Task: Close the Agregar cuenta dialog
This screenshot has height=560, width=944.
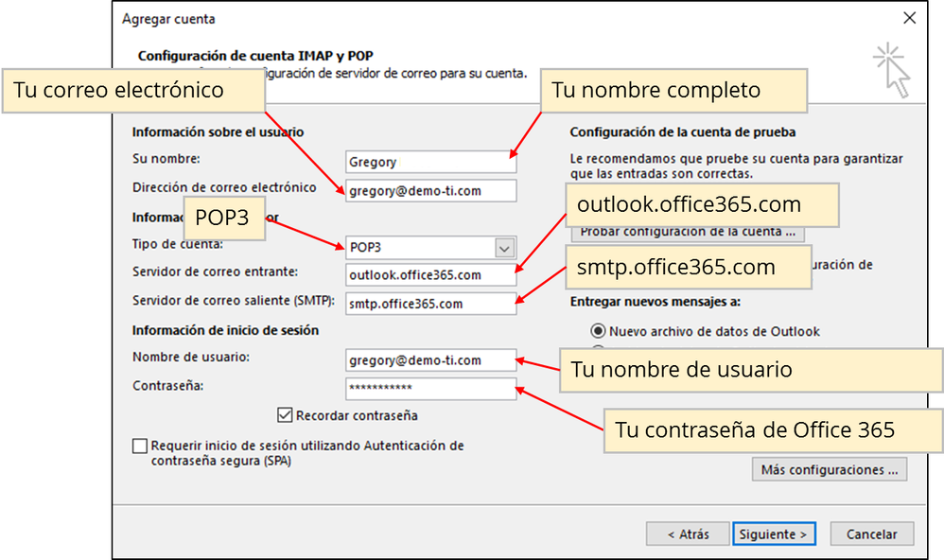Action: coord(909,18)
